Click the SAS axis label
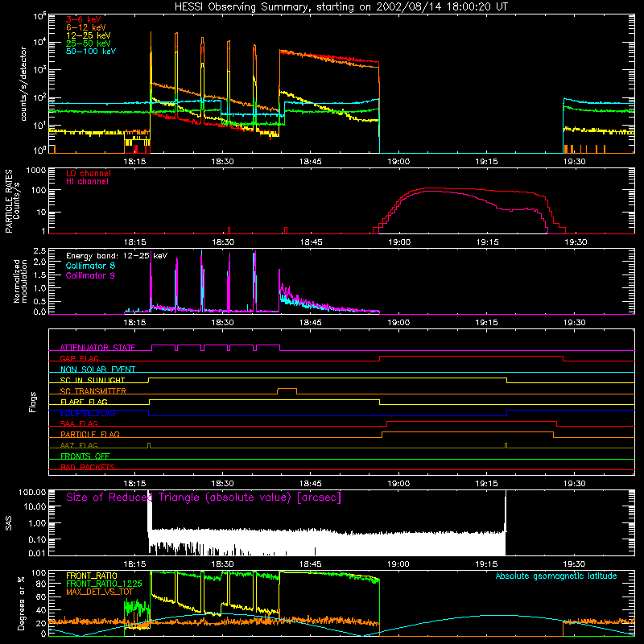The width and height of the screenshot is (644, 644). point(9,523)
